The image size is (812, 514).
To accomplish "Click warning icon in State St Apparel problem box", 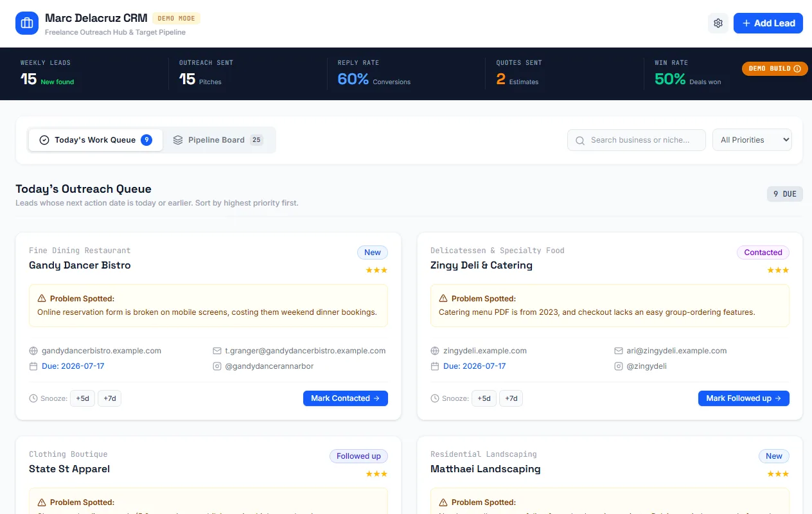I will [42, 502].
